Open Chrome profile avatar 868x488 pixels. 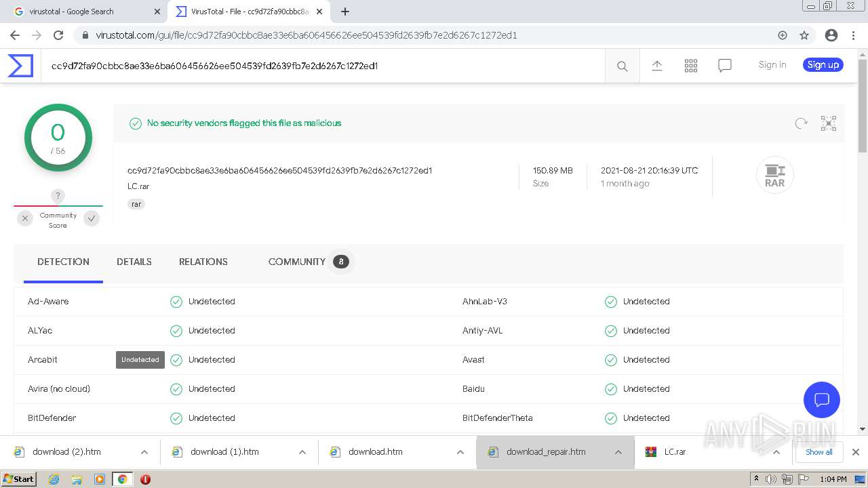pyautogui.click(x=831, y=35)
